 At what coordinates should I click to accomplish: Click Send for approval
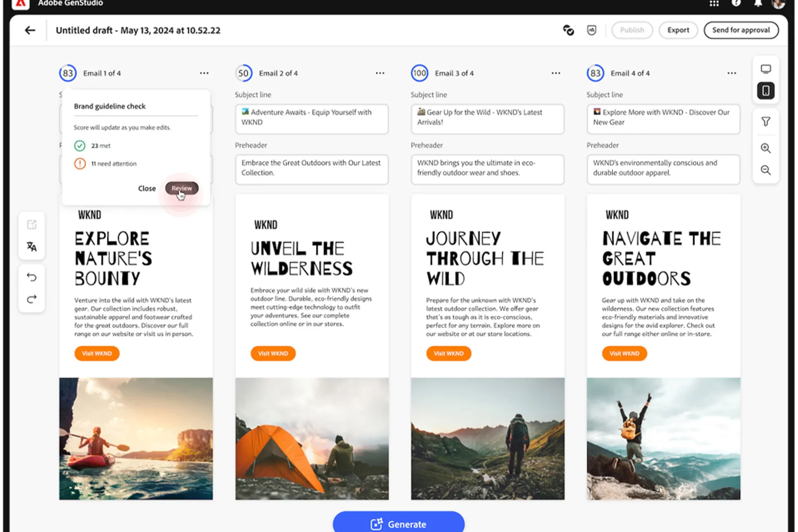coord(741,30)
